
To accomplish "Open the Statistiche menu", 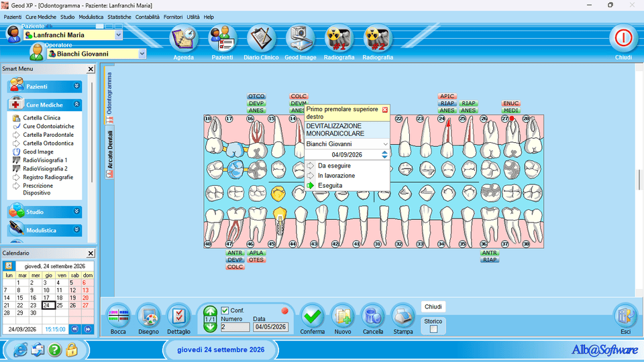I will coord(119,17).
